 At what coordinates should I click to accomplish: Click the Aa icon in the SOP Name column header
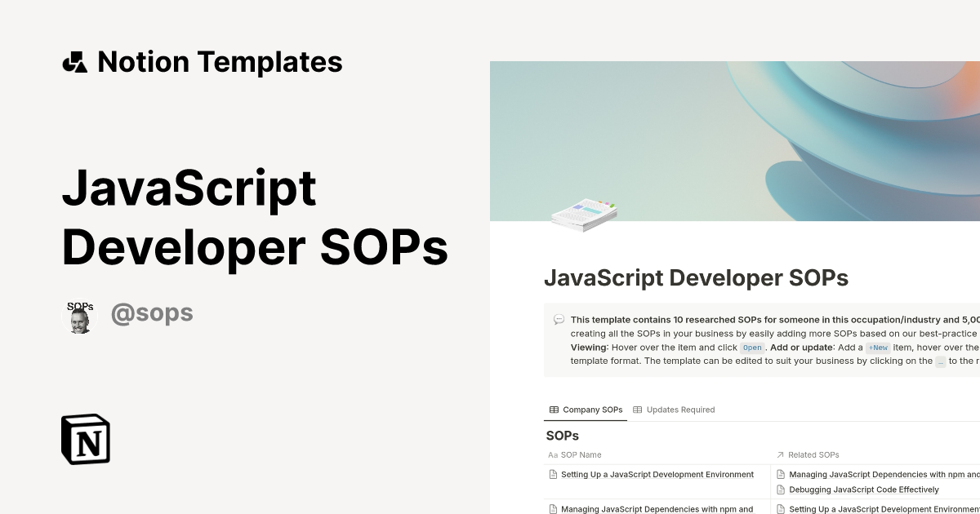pos(555,454)
